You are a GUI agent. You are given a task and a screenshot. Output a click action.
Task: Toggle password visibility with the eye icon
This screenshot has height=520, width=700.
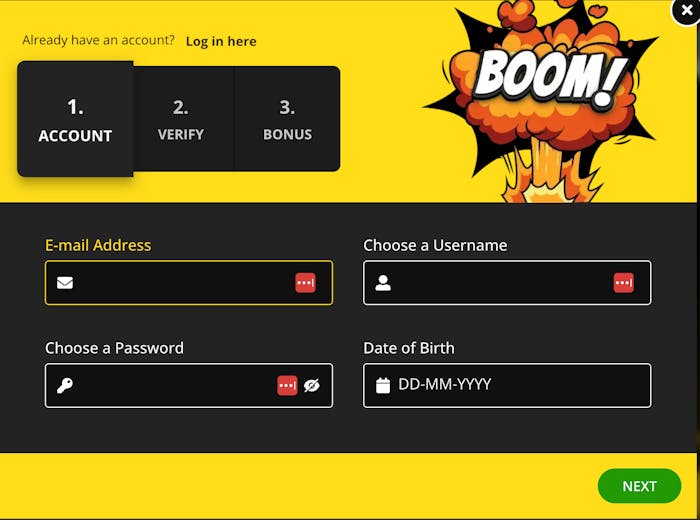point(312,385)
